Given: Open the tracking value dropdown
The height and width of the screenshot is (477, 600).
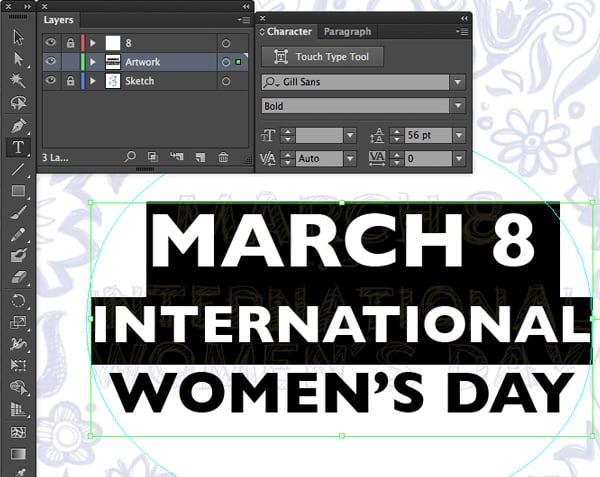Looking at the screenshot, I should [459, 158].
